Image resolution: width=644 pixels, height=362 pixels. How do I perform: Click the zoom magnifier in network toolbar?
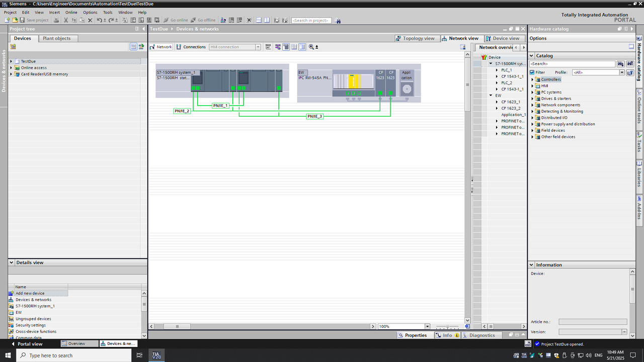click(311, 47)
